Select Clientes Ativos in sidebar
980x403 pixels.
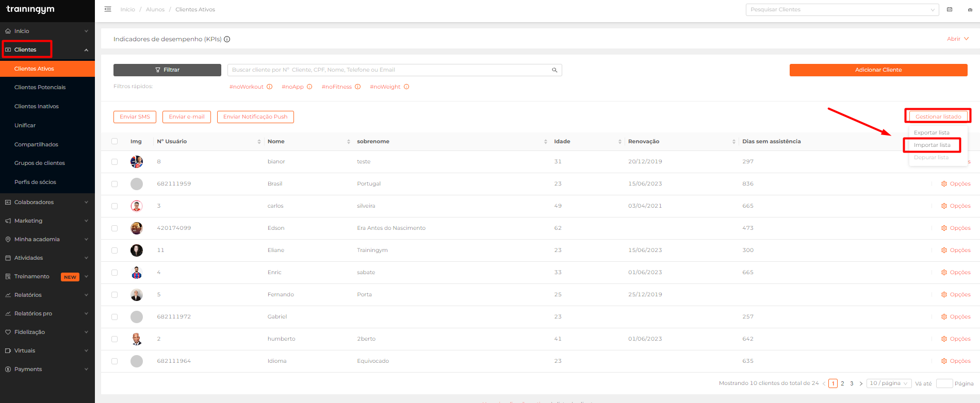tap(47, 69)
